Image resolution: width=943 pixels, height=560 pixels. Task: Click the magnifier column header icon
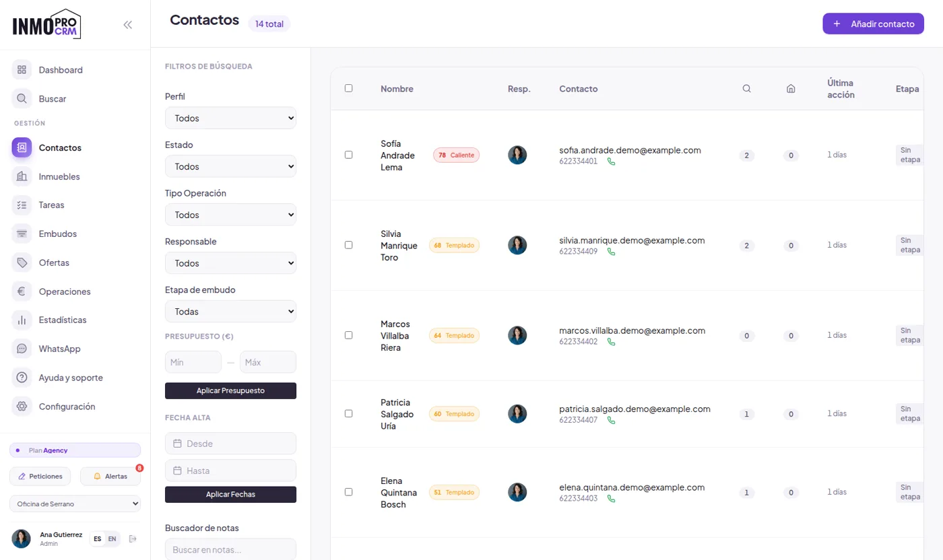pos(746,88)
